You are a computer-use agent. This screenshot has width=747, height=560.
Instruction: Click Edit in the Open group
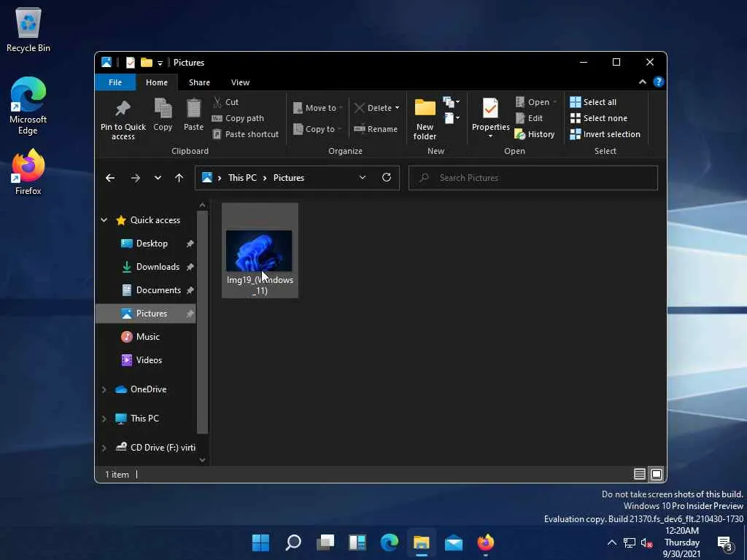coord(530,118)
